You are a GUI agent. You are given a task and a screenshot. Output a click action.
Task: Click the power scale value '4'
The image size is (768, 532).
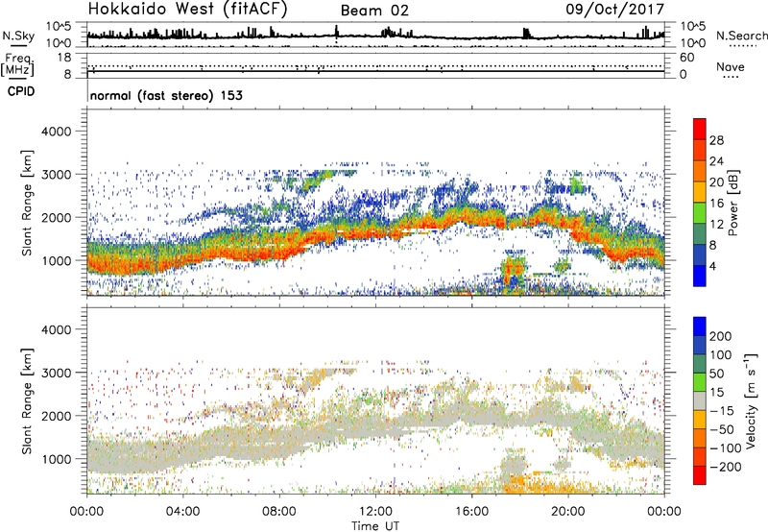712,266
